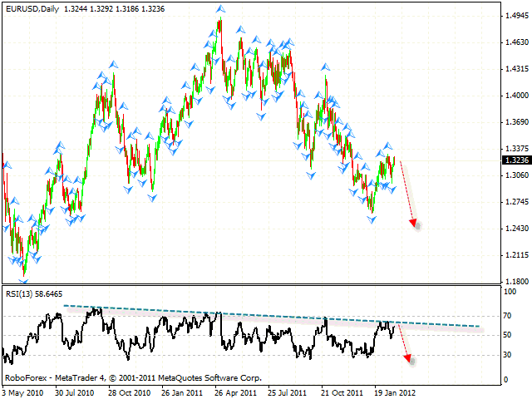This screenshot has height=399, width=532.
Task: Select the red forecast arrowhead in the RSI panel
Action: point(407,358)
